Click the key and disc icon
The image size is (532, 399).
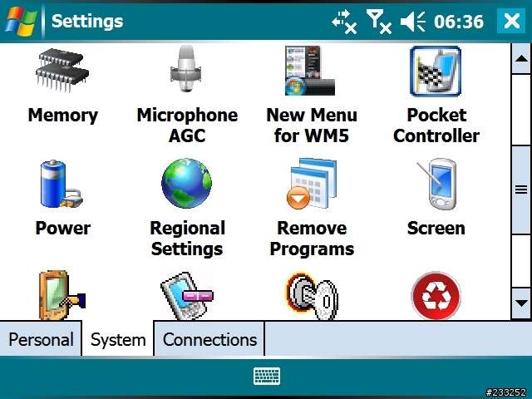pos(312,296)
